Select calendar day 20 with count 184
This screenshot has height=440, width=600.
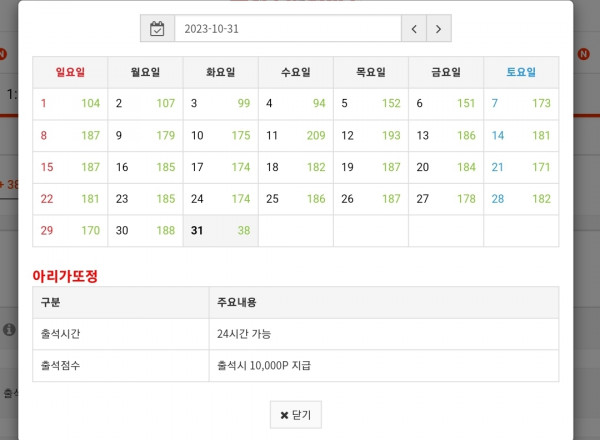pos(446,168)
